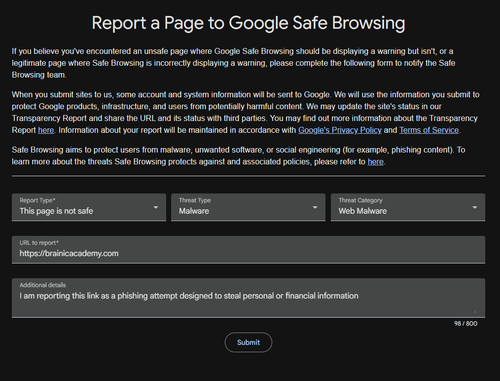Click the textarea resize handle corner

click(475, 311)
